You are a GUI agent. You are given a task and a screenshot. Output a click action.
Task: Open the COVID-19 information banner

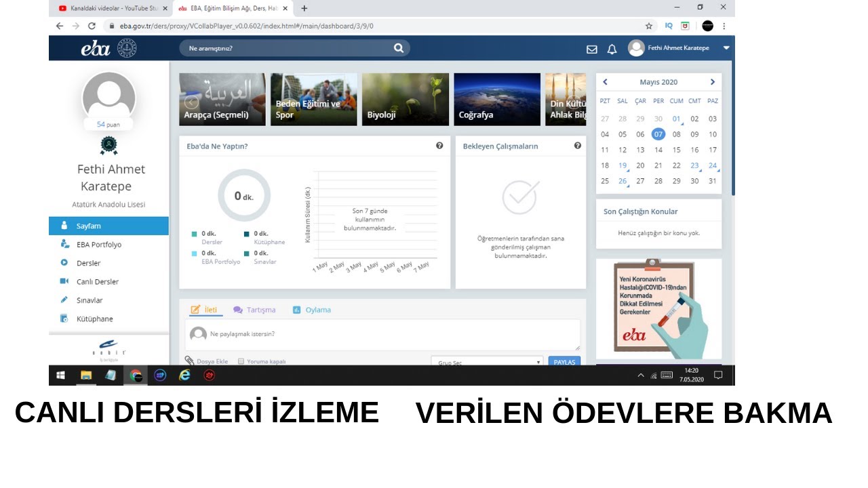(x=659, y=308)
